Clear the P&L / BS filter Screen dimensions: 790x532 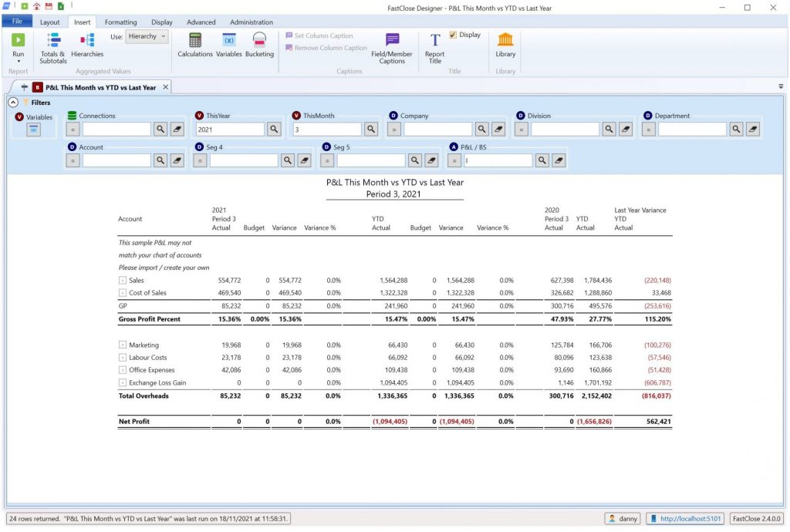(559, 160)
